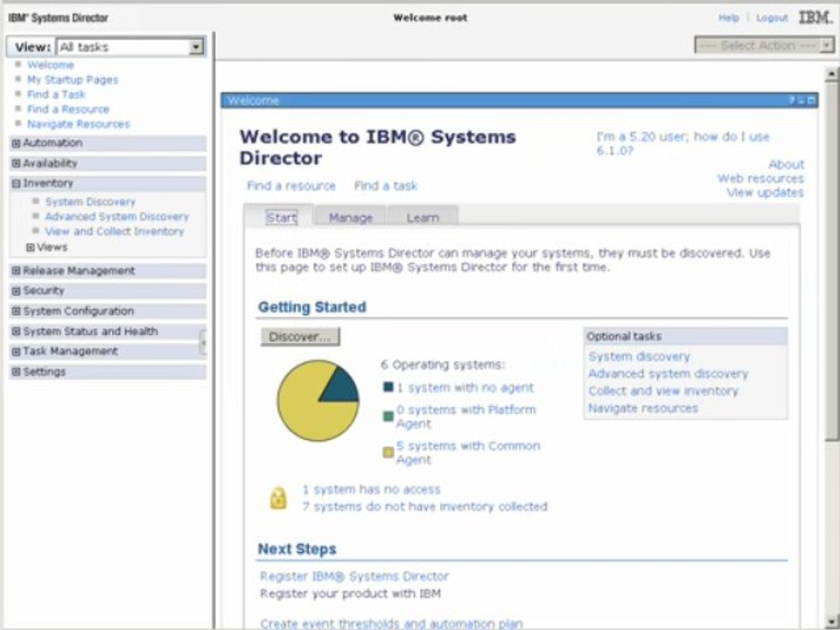Expand the Security section
The height and width of the screenshot is (630, 840).
pyautogui.click(x=16, y=290)
